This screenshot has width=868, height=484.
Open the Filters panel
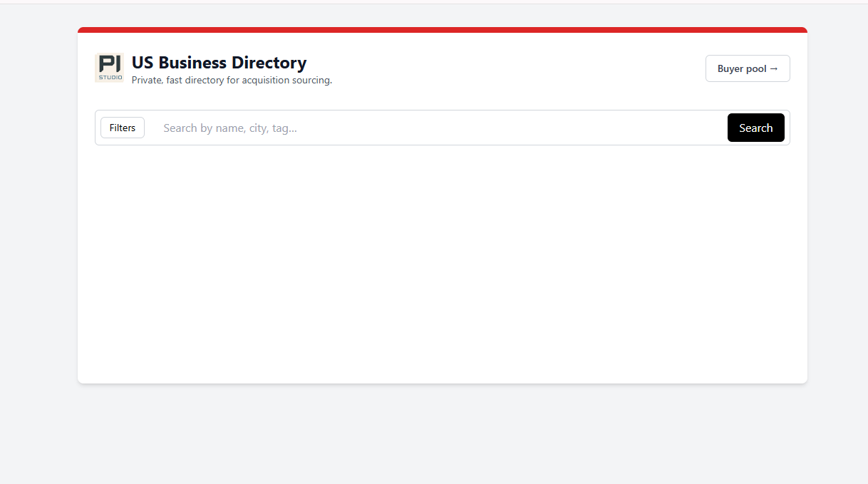coord(123,128)
